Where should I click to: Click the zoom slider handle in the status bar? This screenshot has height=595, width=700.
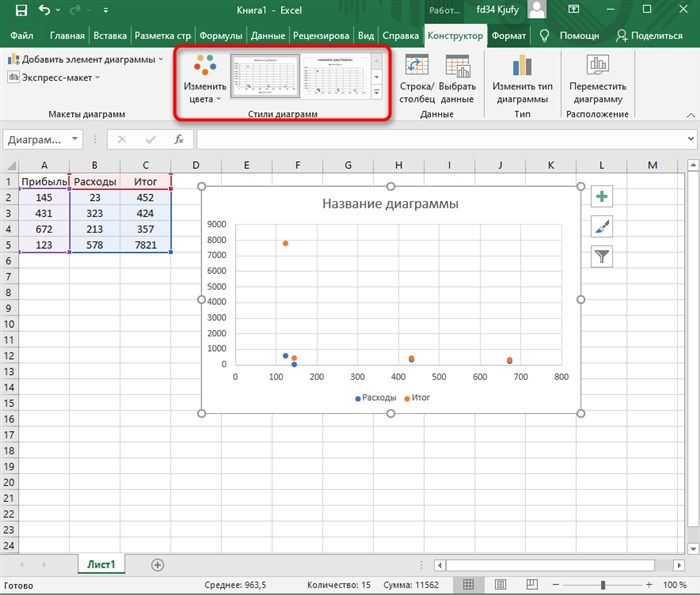pos(603,585)
